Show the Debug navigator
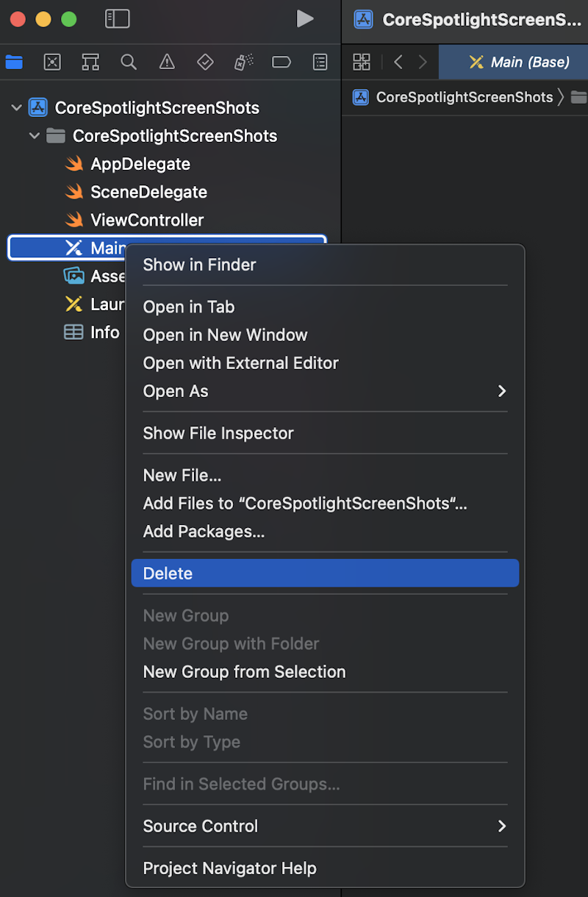Viewport: 588px width, 897px height. [x=243, y=62]
